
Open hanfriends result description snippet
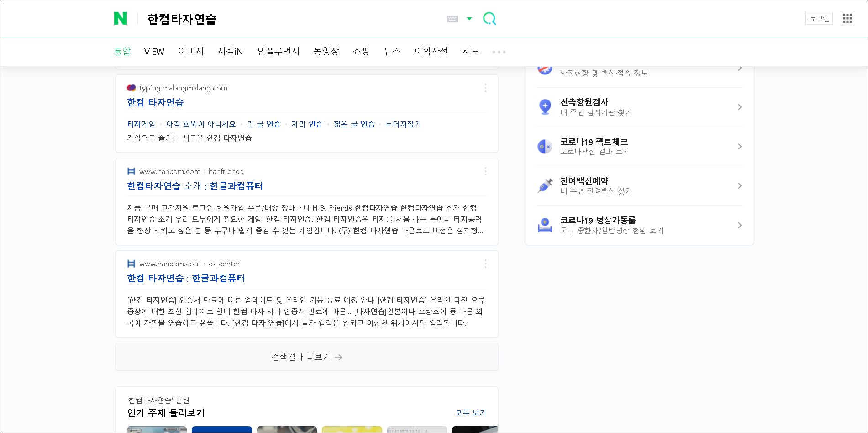click(305, 219)
